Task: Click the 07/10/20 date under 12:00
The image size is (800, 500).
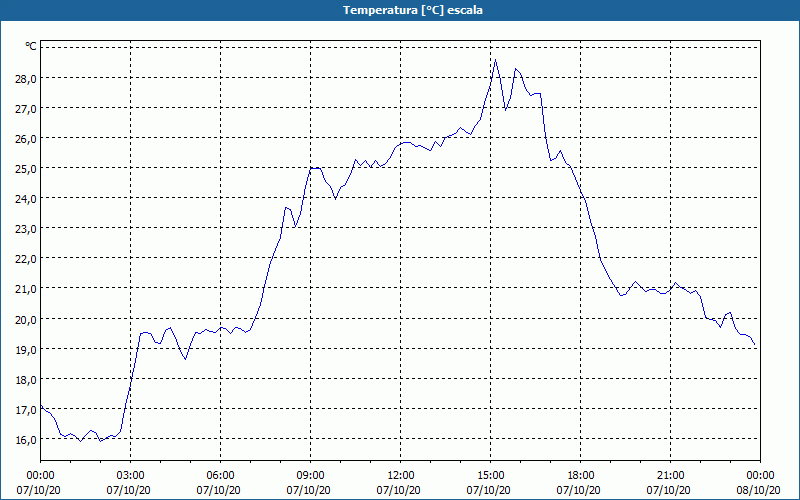Action: 398,490
